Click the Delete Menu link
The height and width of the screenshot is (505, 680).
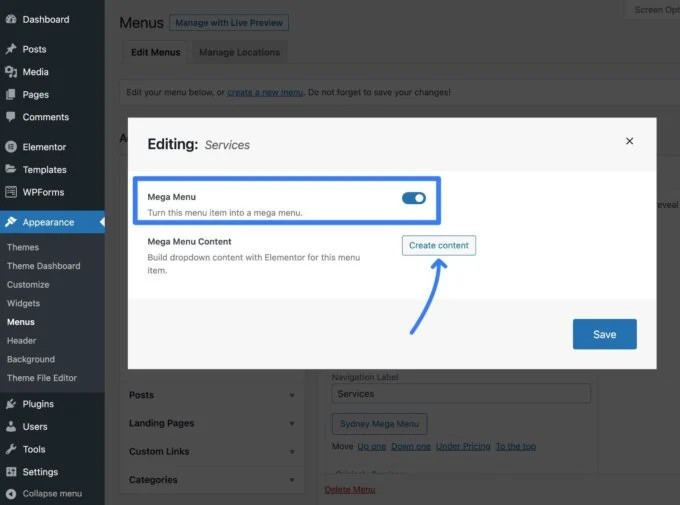[x=350, y=489]
